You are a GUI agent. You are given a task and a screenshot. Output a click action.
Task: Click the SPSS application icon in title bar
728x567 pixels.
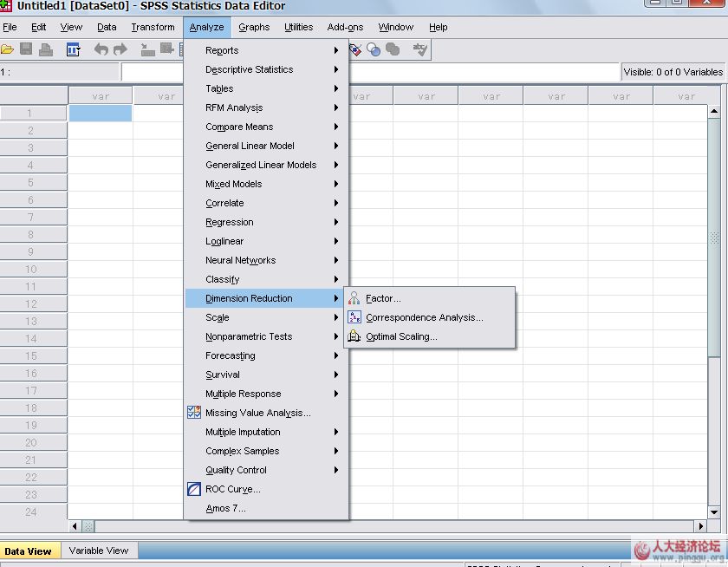click(x=6, y=5)
